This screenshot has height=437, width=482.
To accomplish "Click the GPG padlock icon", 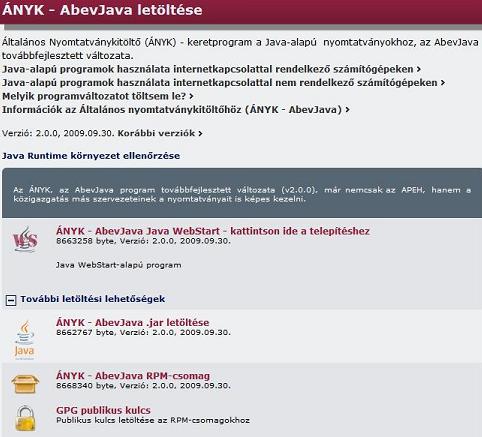I will tap(25, 418).
